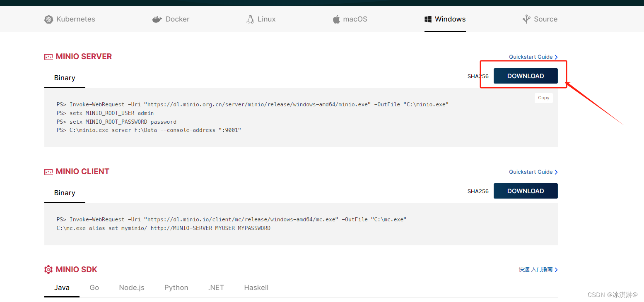Image resolution: width=644 pixels, height=302 pixels.
Task: Open the macOS tab
Action: 350,19
